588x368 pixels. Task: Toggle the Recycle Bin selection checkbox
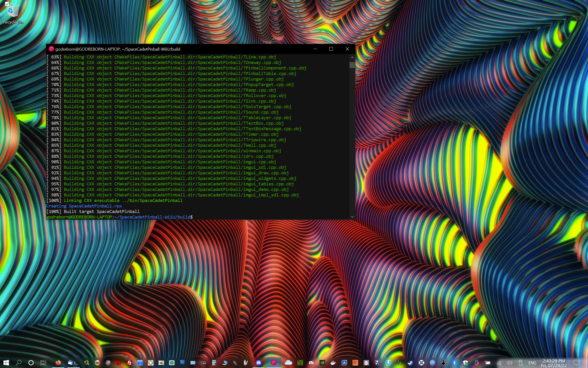(x=7, y=4)
